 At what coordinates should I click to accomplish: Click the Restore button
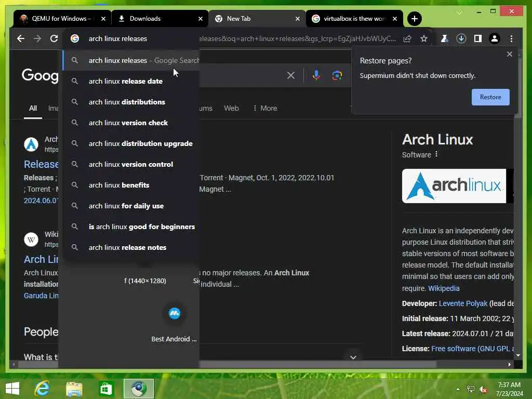click(490, 97)
